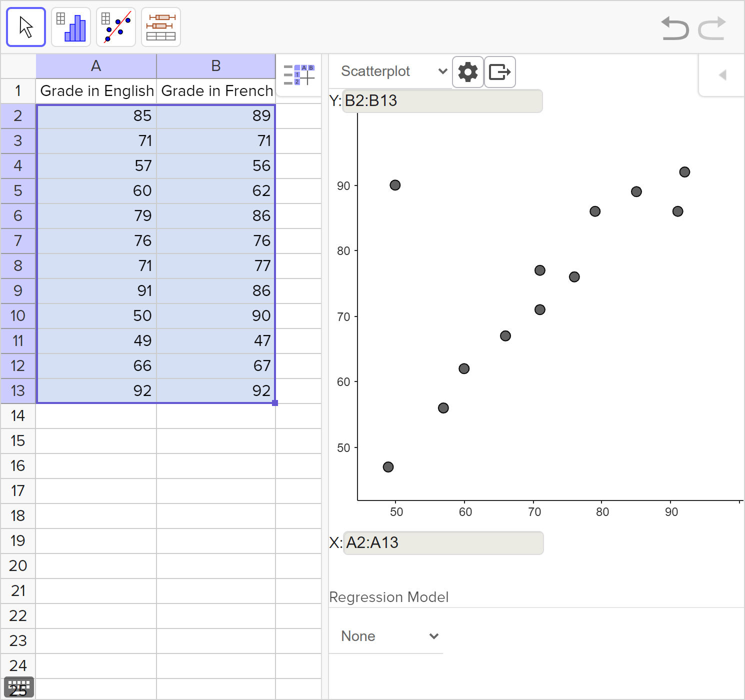Click empty cell B16
Screen dimensions: 745x700
click(216, 466)
